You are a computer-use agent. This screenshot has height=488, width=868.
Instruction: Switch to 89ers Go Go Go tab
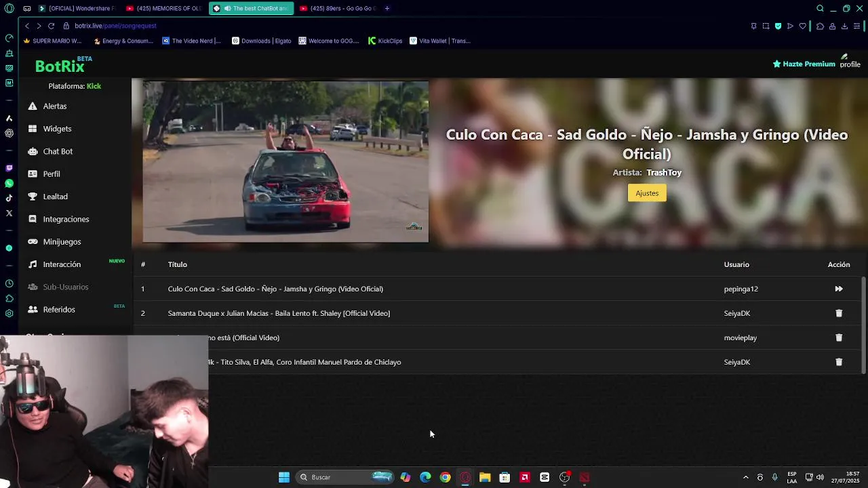[337, 8]
